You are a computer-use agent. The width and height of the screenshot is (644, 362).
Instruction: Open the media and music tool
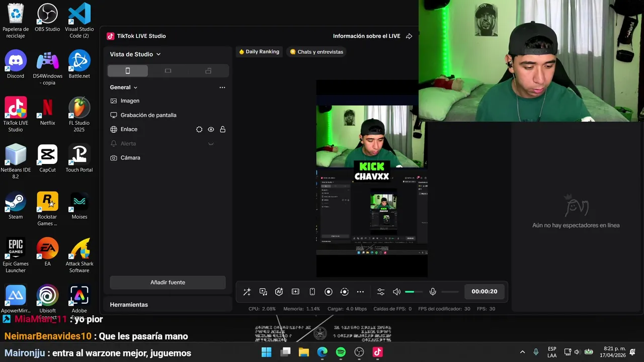click(x=263, y=292)
